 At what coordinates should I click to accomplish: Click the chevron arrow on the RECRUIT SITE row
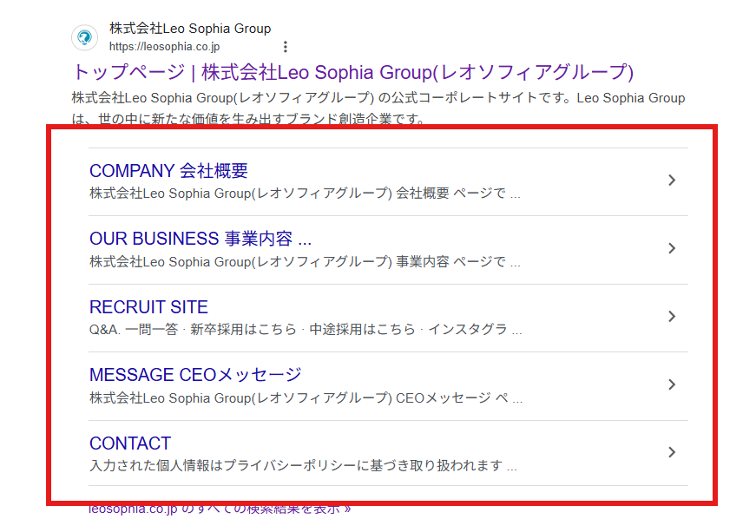tap(672, 316)
